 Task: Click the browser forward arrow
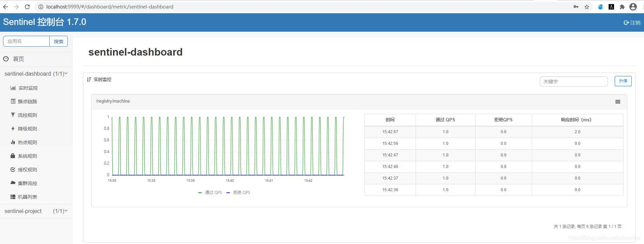tap(16, 7)
